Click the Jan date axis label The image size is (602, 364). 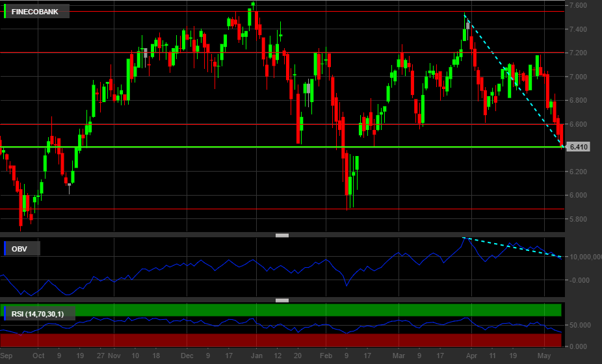tap(256, 356)
